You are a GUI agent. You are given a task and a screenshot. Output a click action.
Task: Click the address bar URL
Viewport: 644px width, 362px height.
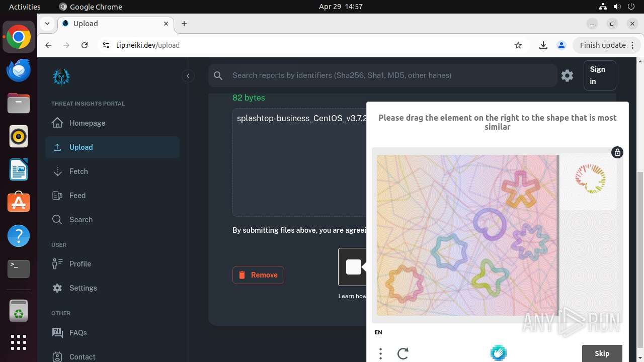coord(148,45)
